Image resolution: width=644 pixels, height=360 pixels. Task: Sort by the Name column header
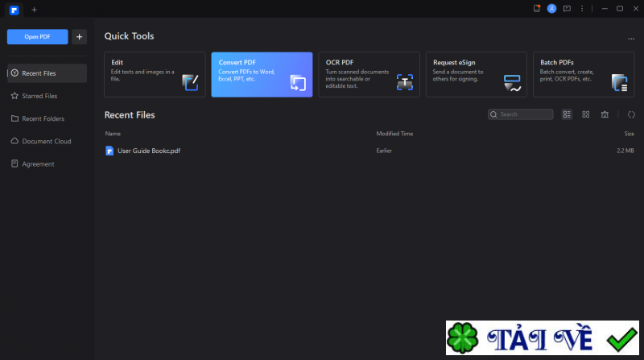point(113,134)
